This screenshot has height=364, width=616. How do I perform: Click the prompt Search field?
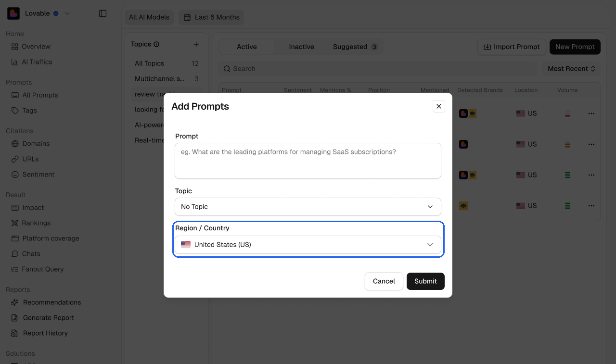pyautogui.click(x=378, y=69)
